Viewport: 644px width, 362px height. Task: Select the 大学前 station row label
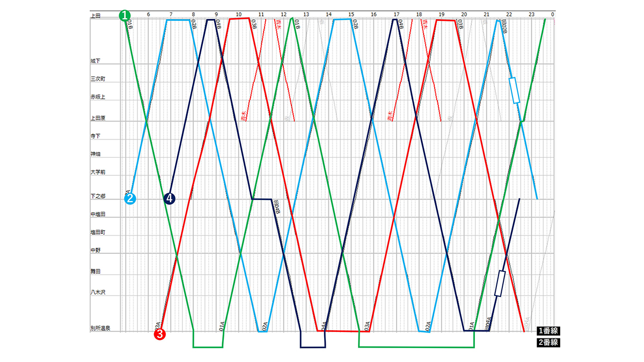(97, 173)
